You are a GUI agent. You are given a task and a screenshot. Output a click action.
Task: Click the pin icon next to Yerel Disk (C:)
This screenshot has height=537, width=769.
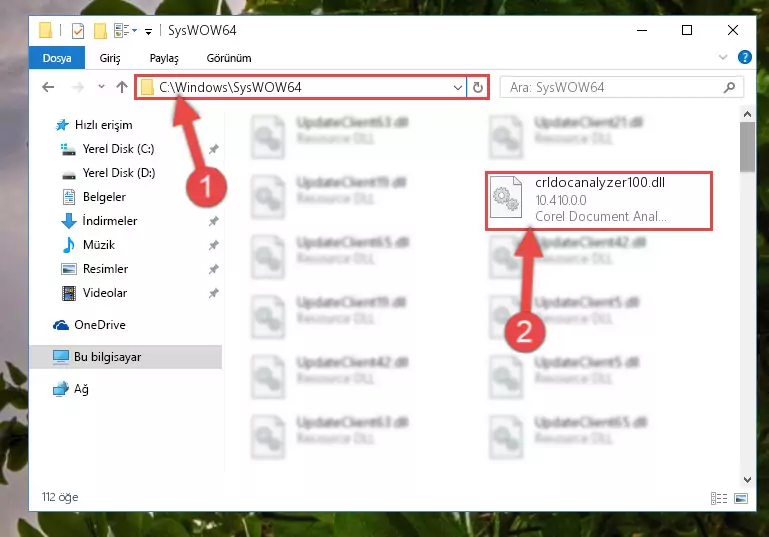(213, 149)
